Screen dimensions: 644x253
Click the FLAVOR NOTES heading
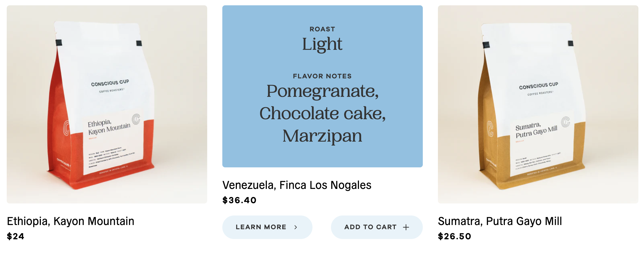322,76
